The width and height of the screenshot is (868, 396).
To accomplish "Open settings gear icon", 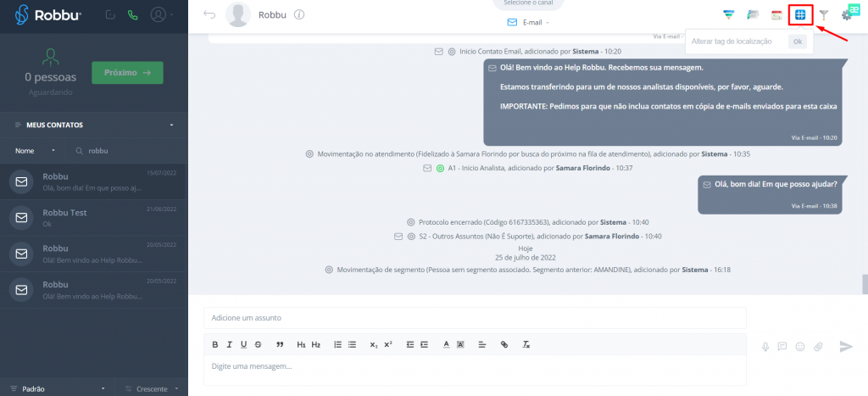I will (846, 15).
